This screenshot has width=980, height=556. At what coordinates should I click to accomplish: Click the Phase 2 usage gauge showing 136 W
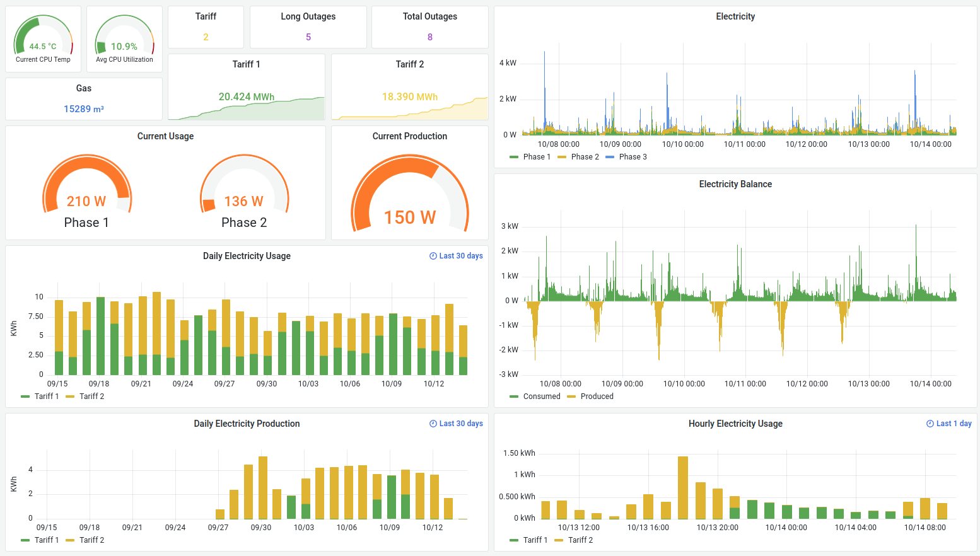244,189
